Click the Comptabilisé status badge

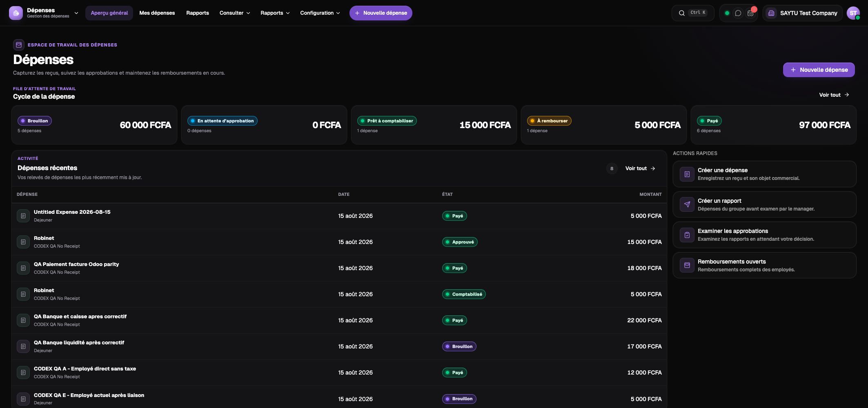pyautogui.click(x=464, y=294)
